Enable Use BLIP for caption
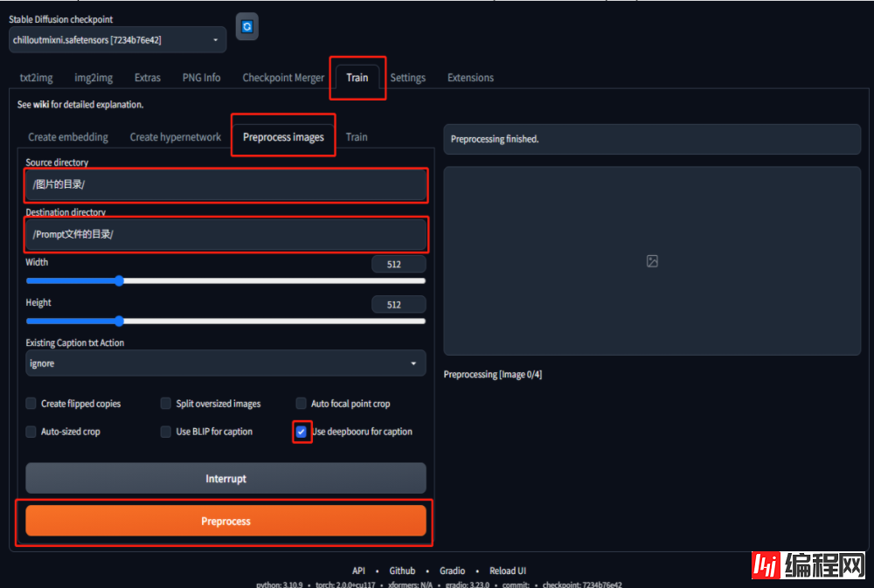 pos(166,432)
